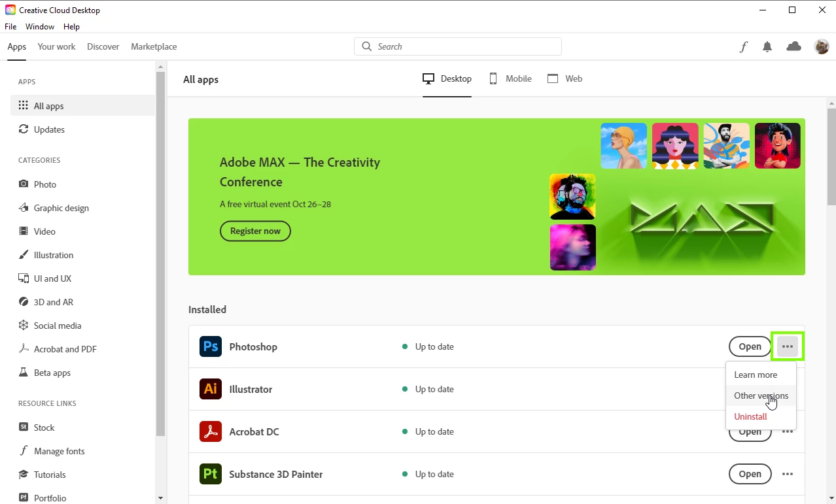Click the Updates refresh icon

click(x=24, y=129)
